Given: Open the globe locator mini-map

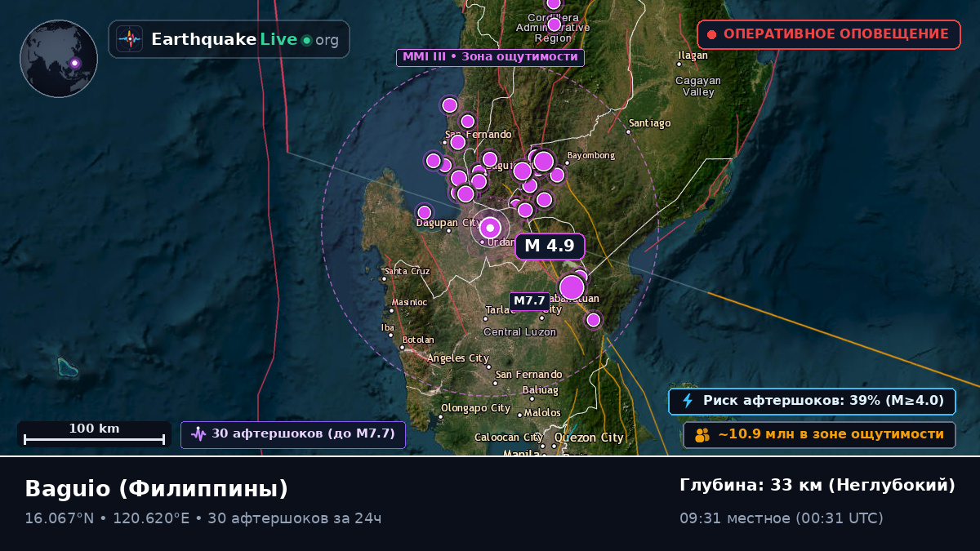Looking at the screenshot, I should [x=59, y=59].
